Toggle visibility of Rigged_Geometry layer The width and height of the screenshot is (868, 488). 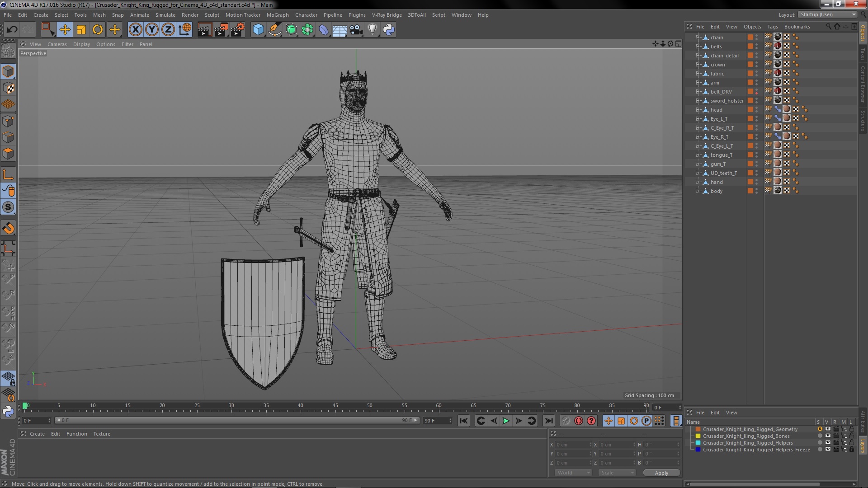coord(828,429)
